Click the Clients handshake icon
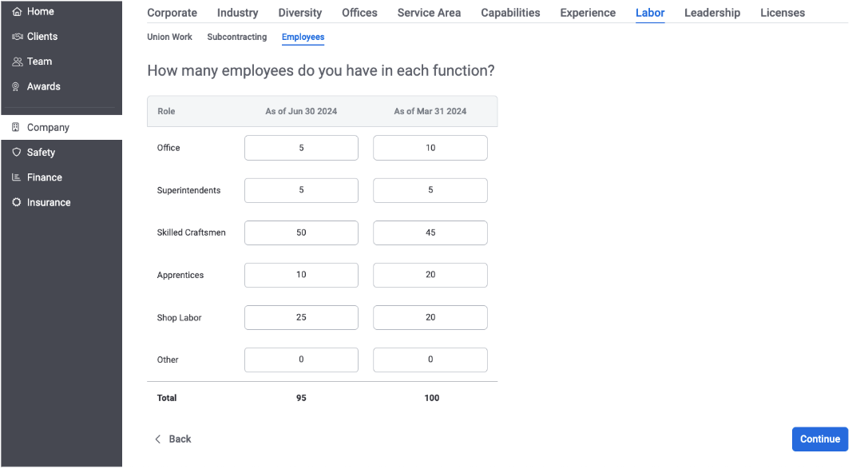Screen dimensions: 868x469 [x=17, y=37]
